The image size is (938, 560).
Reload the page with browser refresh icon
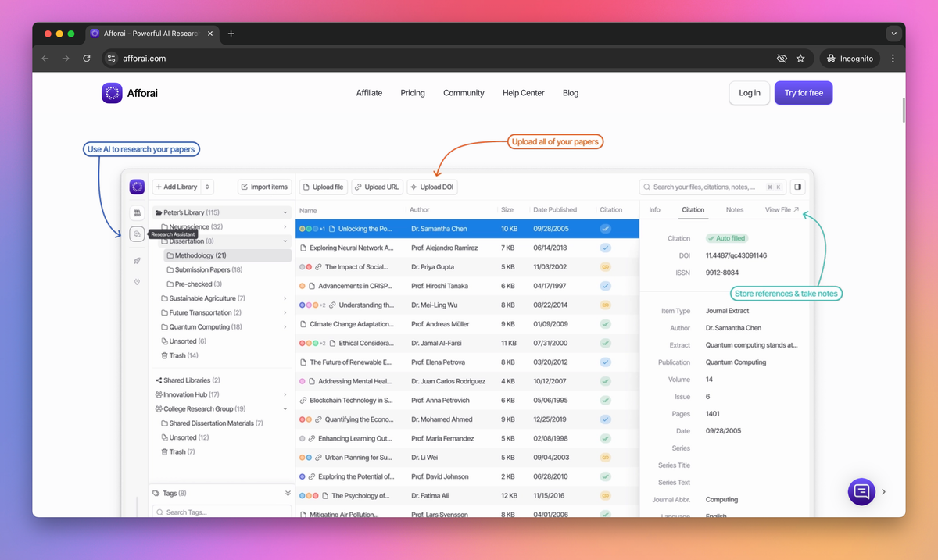[87, 59]
